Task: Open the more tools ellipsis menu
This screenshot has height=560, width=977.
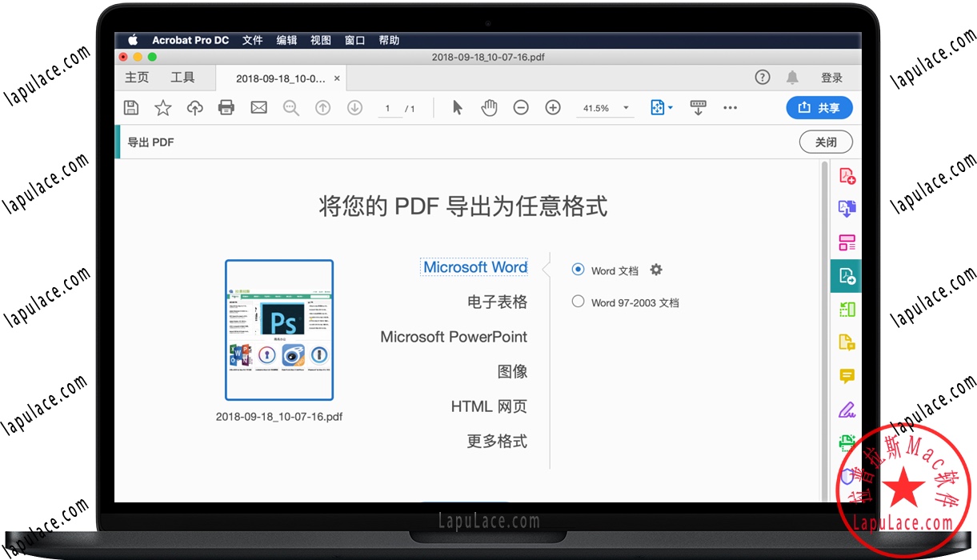Action: (730, 107)
